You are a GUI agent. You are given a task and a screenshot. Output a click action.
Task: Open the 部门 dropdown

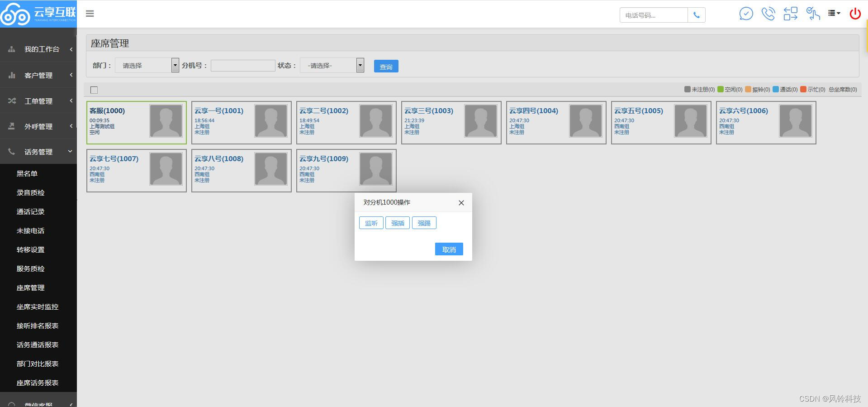coord(147,65)
